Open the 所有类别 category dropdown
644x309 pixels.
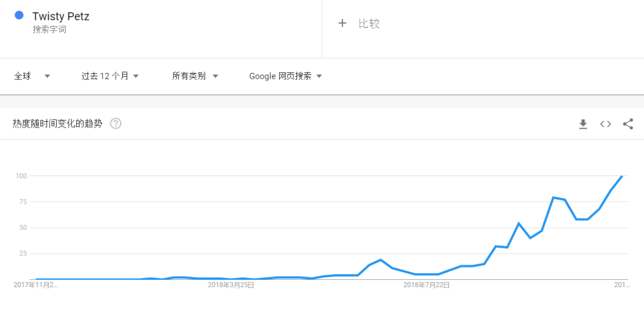195,76
